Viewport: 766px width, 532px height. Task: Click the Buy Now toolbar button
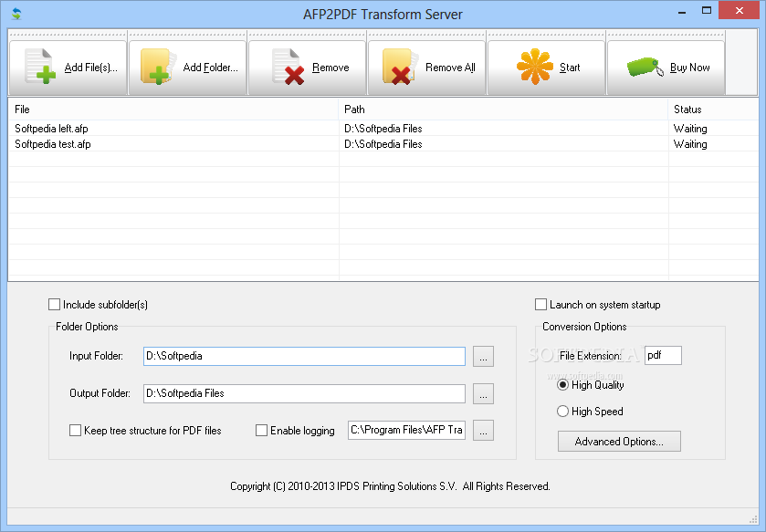click(x=666, y=68)
